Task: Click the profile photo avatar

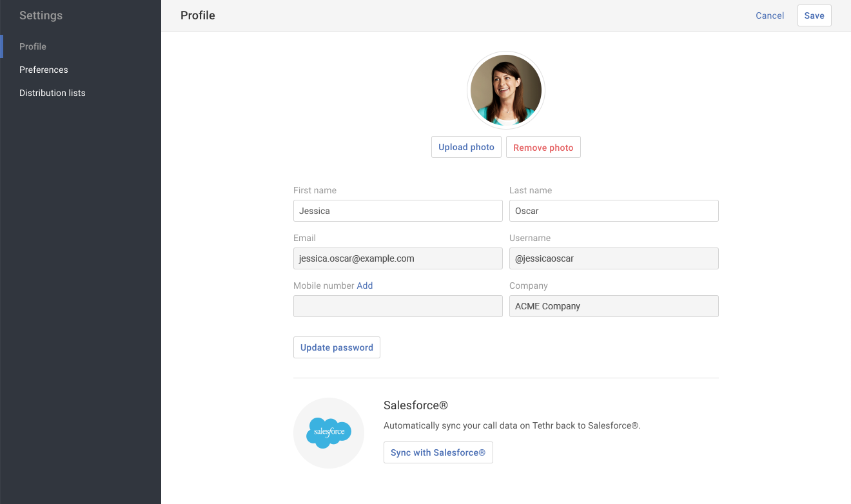Action: 506,90
